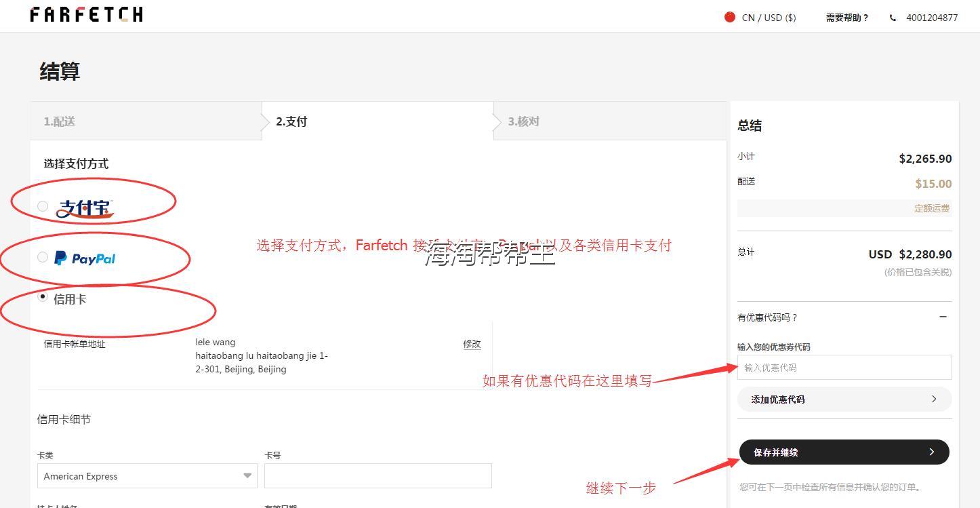Click the shipping cost $15.00
The image size is (980, 508).
933,184
